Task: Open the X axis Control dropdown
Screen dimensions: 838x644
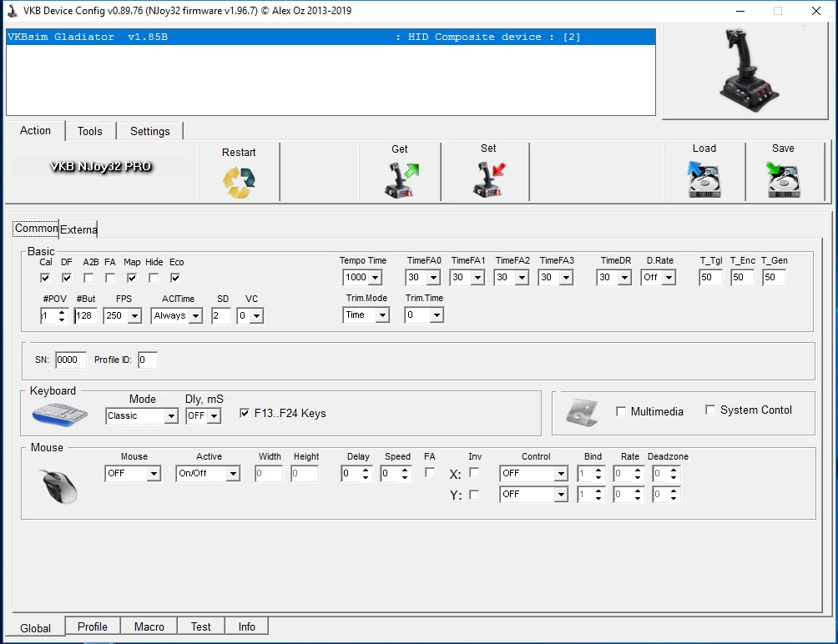Action: tap(561, 473)
